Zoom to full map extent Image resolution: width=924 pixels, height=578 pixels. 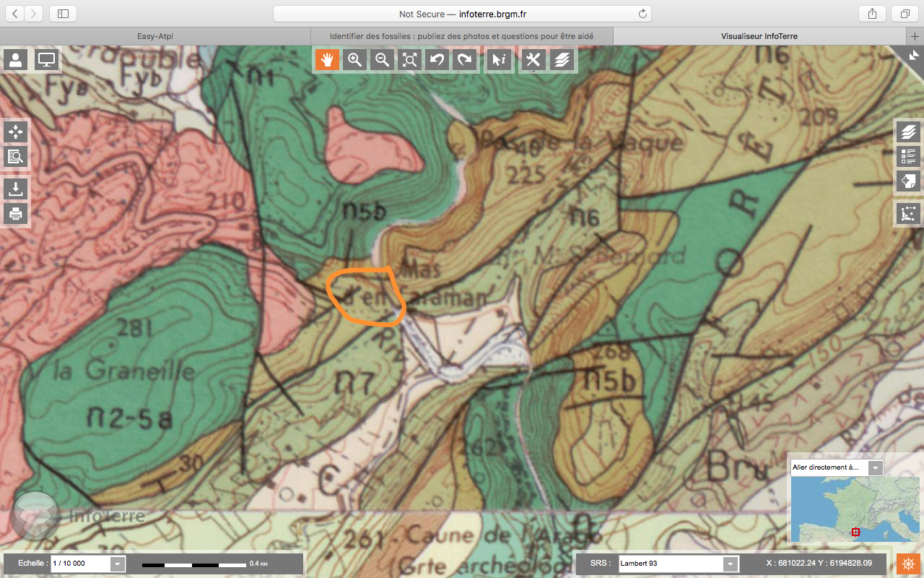[x=409, y=60]
